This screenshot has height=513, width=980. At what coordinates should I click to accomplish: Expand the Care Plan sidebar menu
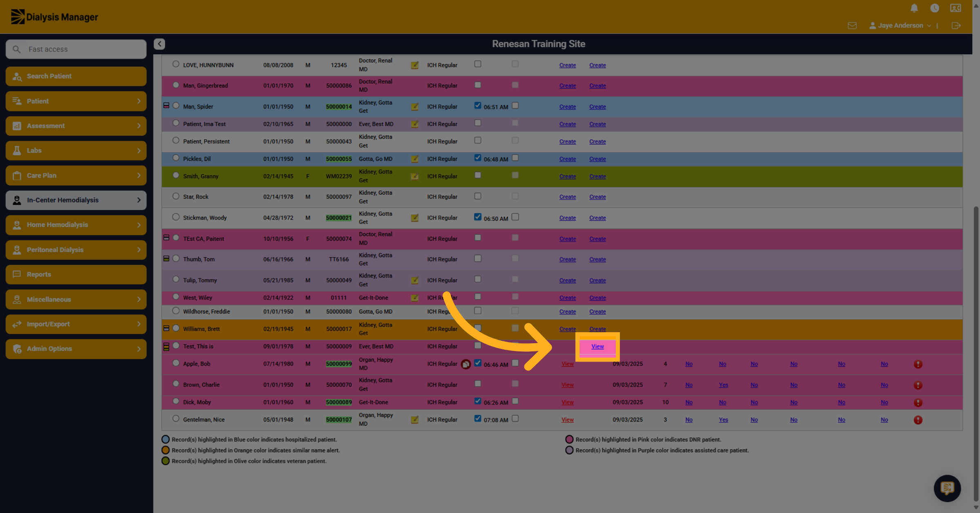76,175
